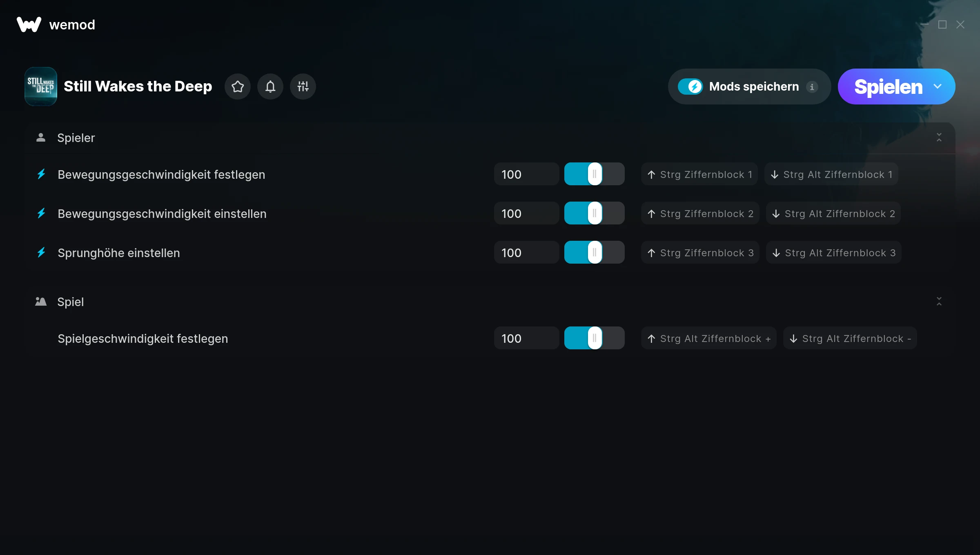Click the Spiel category icon

[41, 302]
